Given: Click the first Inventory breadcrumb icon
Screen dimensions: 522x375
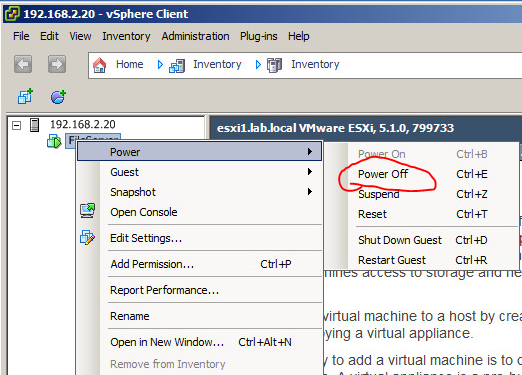Looking at the screenshot, I should pos(177,65).
